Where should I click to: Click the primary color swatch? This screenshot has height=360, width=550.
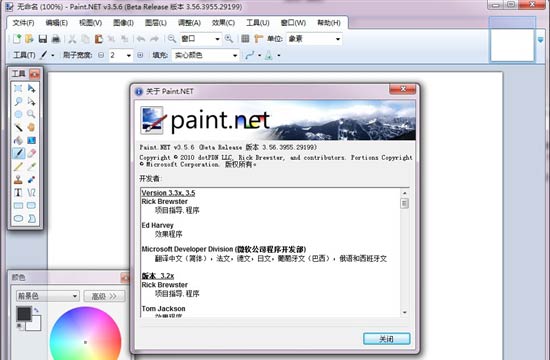click(x=24, y=314)
